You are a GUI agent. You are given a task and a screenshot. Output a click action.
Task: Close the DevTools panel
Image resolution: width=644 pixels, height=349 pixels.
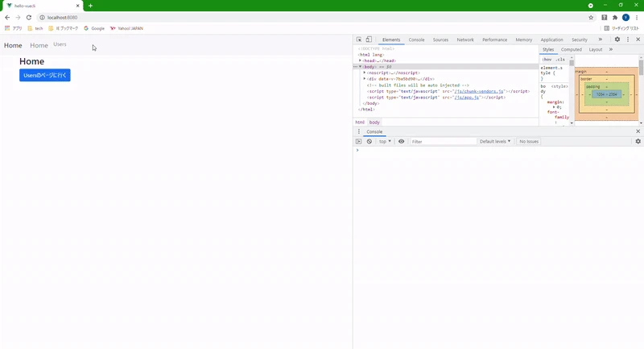(x=638, y=39)
